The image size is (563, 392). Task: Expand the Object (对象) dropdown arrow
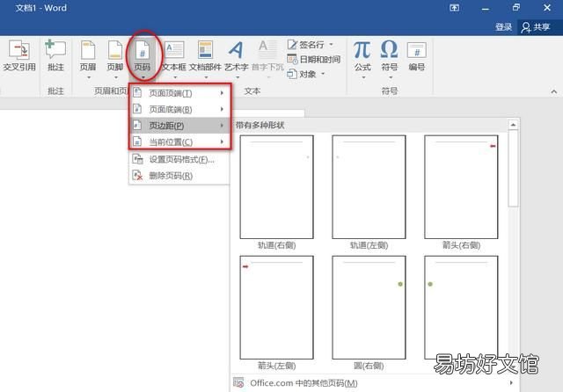coord(323,74)
